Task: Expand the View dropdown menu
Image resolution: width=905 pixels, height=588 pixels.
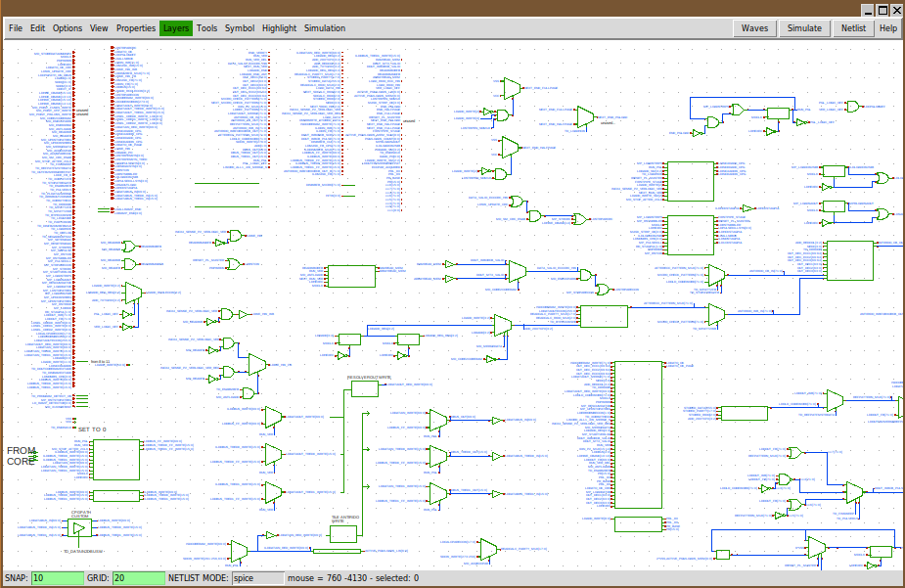Action: (99, 28)
